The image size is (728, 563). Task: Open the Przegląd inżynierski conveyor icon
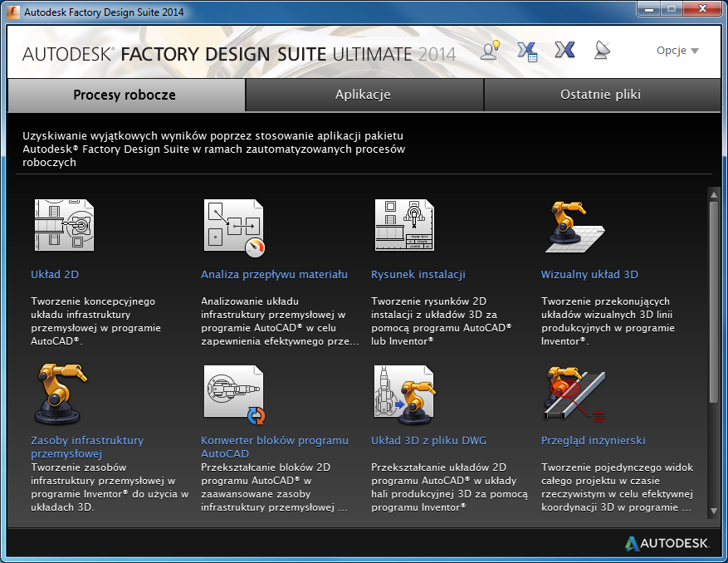[x=574, y=394]
